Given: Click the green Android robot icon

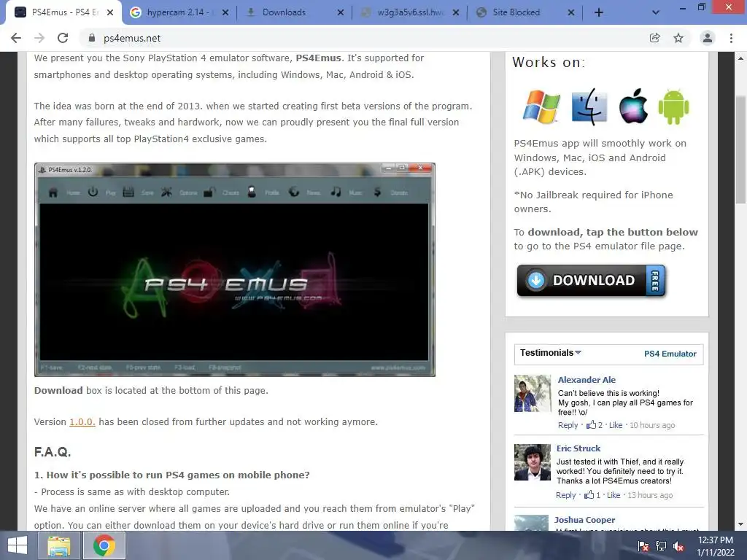Looking at the screenshot, I should click(x=673, y=106).
